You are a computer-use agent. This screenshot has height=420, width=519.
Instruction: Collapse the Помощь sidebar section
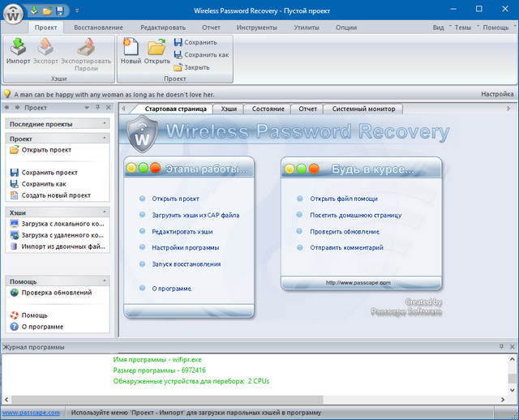(105, 281)
